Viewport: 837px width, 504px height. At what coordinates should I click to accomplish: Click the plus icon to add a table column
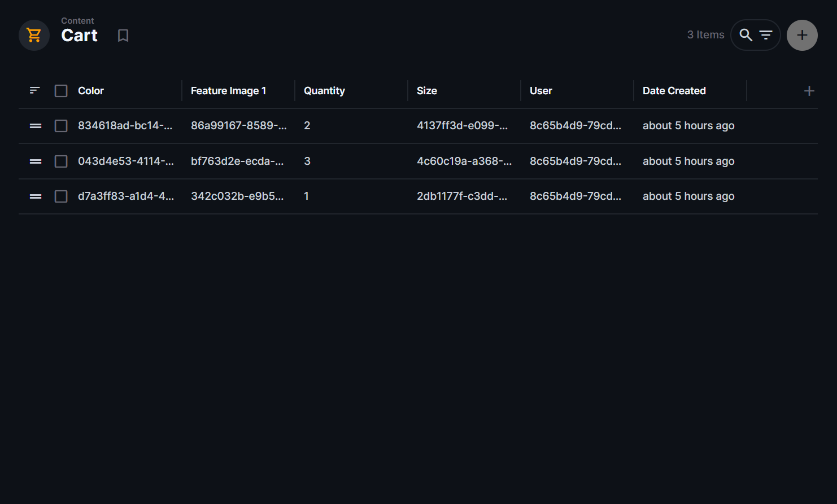[809, 90]
